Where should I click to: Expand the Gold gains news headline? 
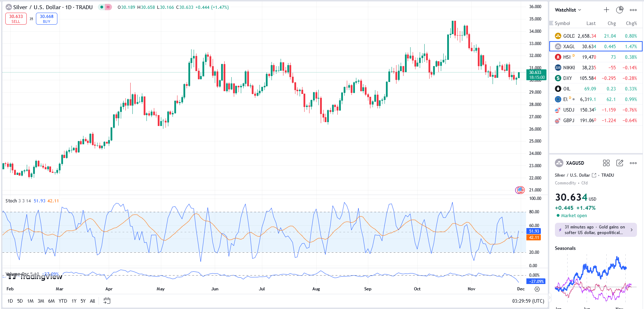(x=596, y=230)
